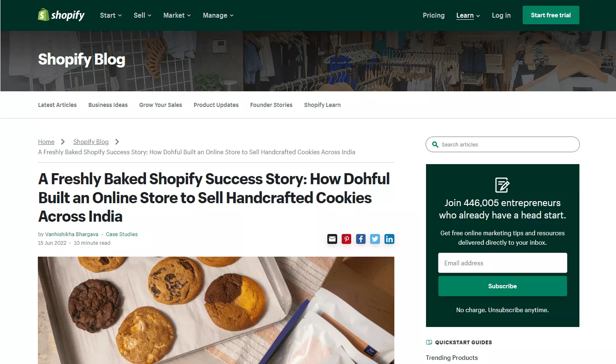Click the Quickstart Guides book icon
The height and width of the screenshot is (364, 616).
click(429, 342)
